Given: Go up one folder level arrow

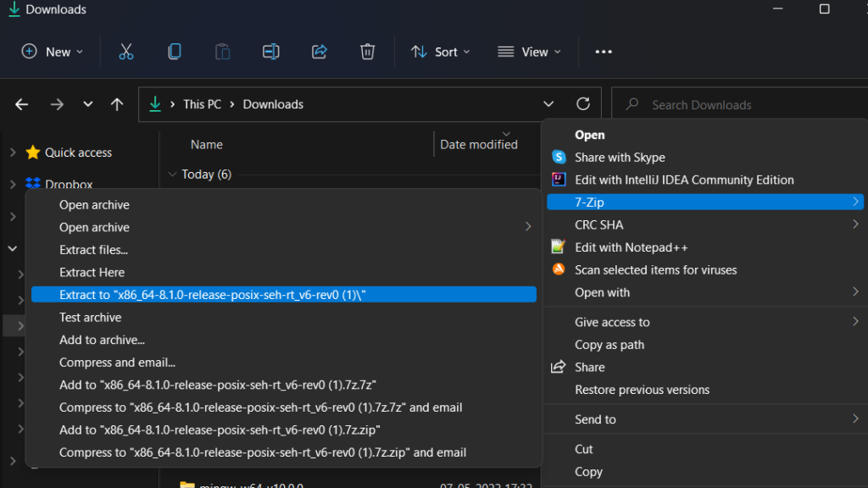Looking at the screenshot, I should tap(117, 104).
